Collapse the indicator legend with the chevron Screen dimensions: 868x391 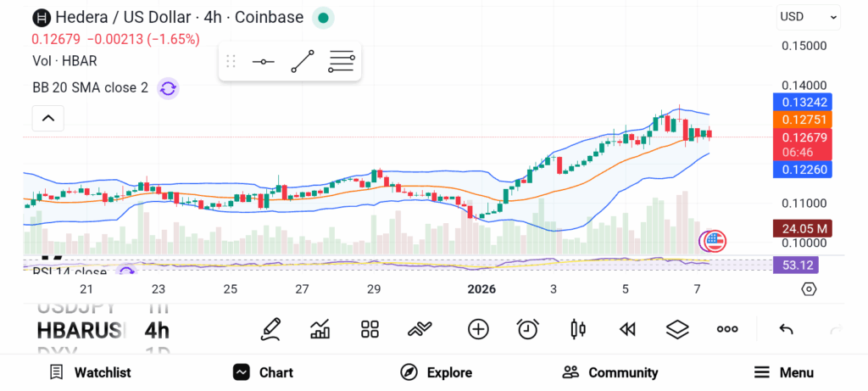pos(48,118)
